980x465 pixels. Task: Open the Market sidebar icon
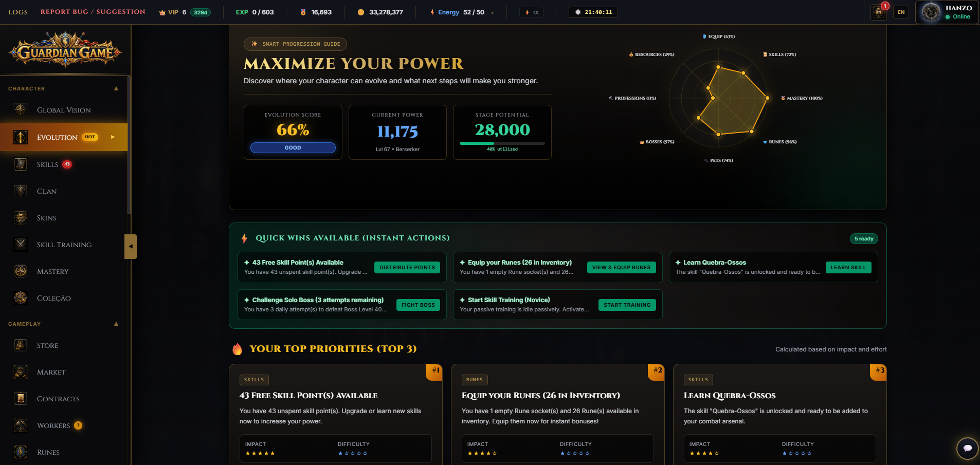21,372
